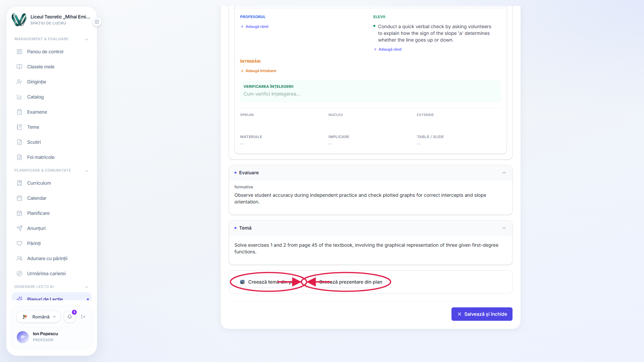Collapse Planificare & Comunitate group
This screenshot has width=644, height=362.
click(87, 171)
